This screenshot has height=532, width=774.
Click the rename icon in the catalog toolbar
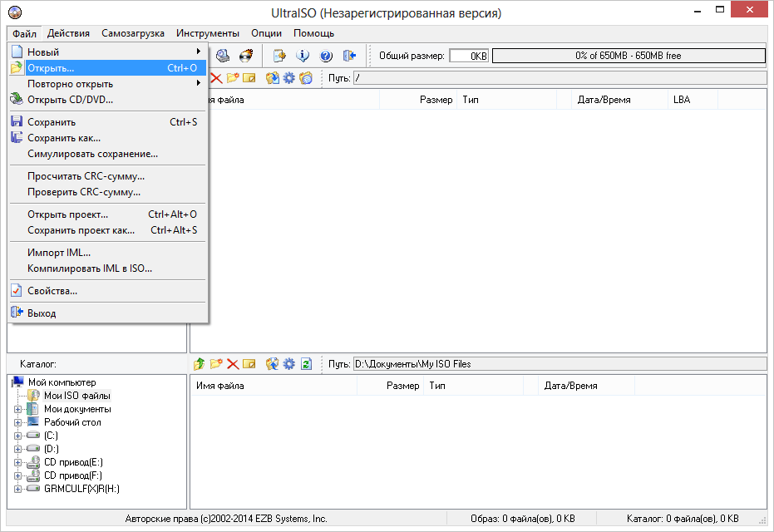click(x=249, y=364)
